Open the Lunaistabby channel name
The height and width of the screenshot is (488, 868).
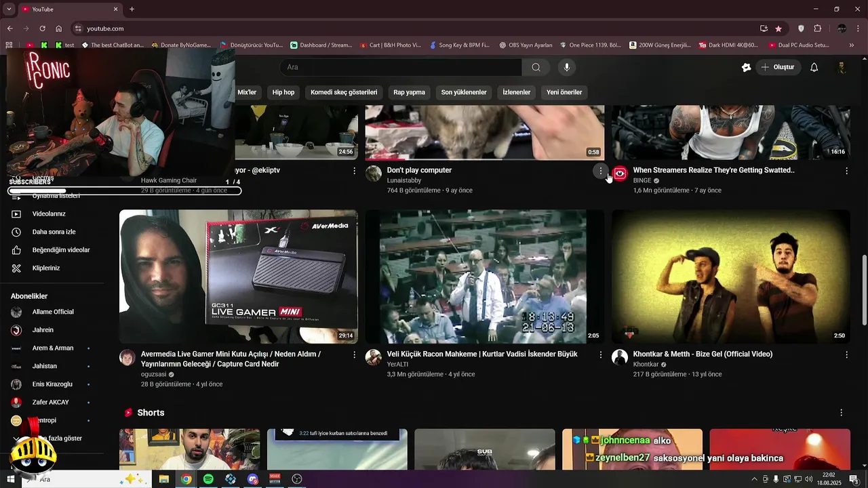(x=404, y=181)
